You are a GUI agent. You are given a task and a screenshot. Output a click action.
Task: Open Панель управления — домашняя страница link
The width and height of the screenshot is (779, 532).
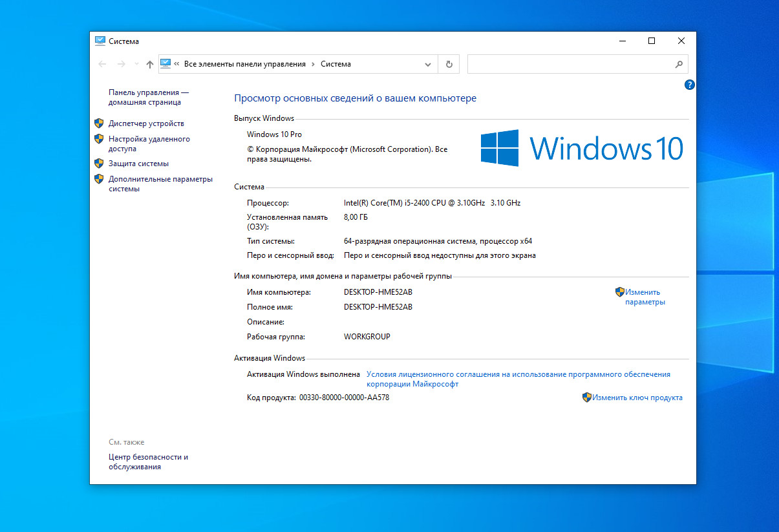click(x=149, y=98)
